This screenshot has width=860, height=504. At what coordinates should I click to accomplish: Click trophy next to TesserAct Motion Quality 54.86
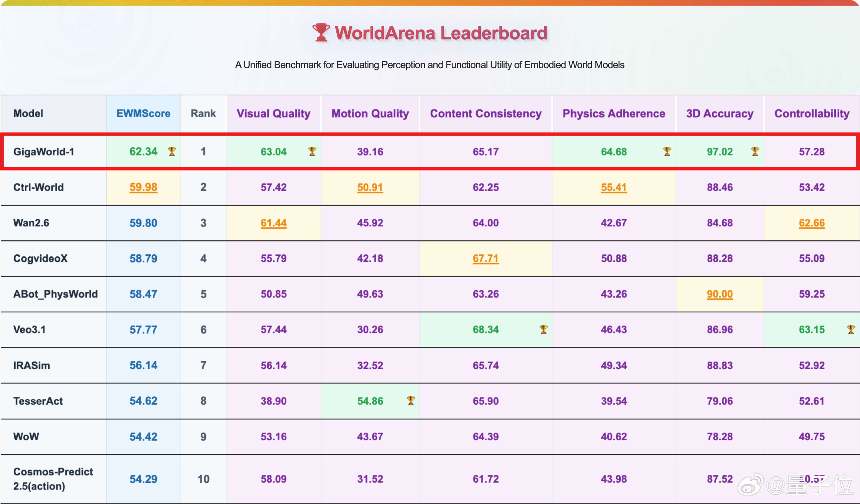(x=411, y=401)
